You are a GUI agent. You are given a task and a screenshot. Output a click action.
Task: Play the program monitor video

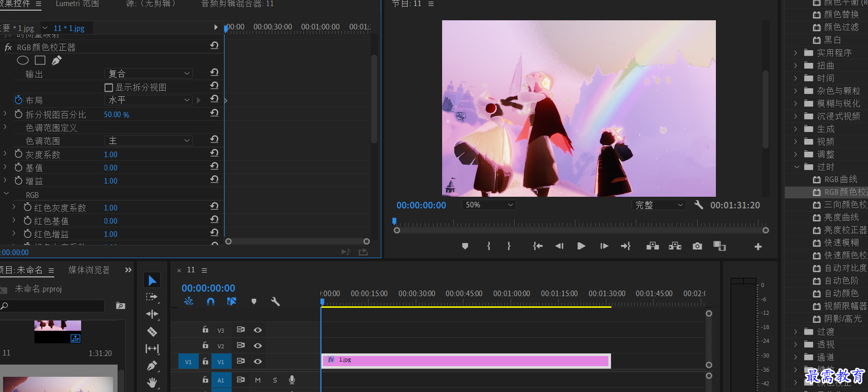point(582,246)
